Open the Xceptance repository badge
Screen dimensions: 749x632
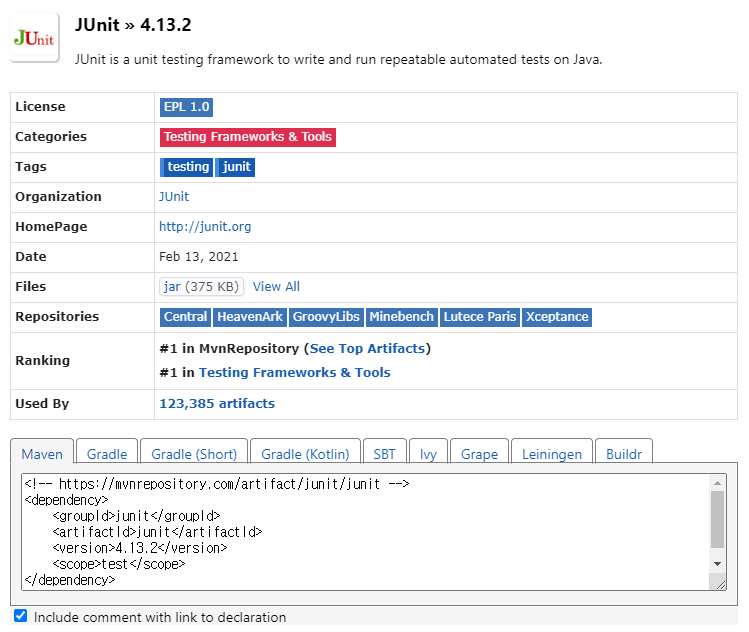[557, 317]
